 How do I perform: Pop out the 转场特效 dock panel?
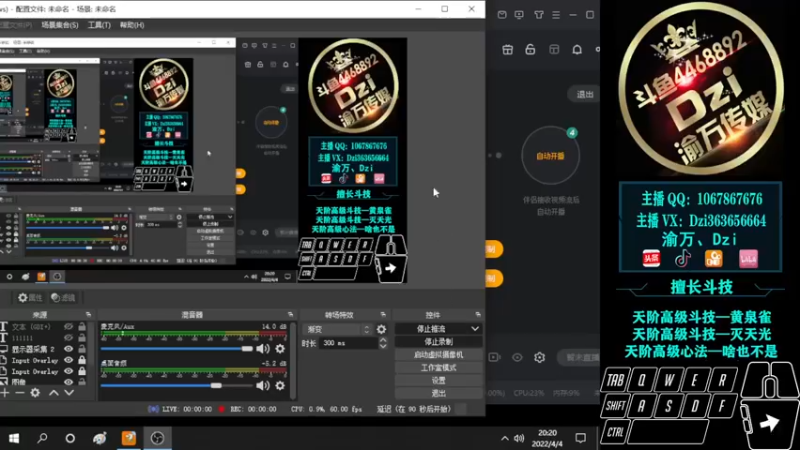[383, 314]
